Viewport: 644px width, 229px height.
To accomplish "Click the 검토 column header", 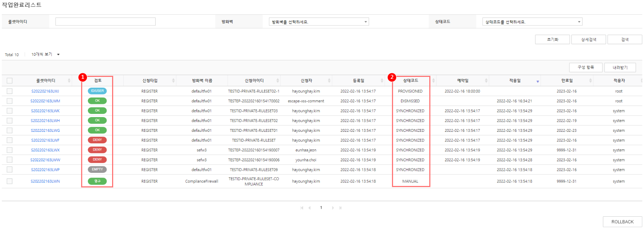I will pos(98,80).
